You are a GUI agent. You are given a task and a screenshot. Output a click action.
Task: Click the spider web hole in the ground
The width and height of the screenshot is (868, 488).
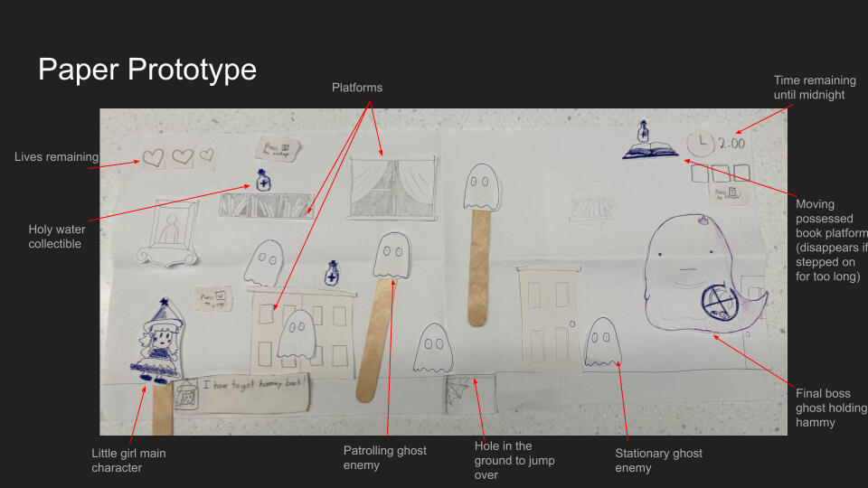461,394
